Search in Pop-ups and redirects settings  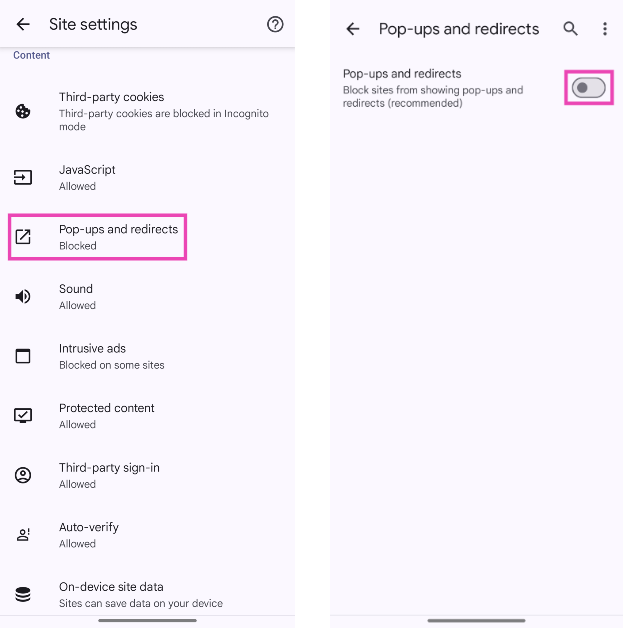(570, 29)
